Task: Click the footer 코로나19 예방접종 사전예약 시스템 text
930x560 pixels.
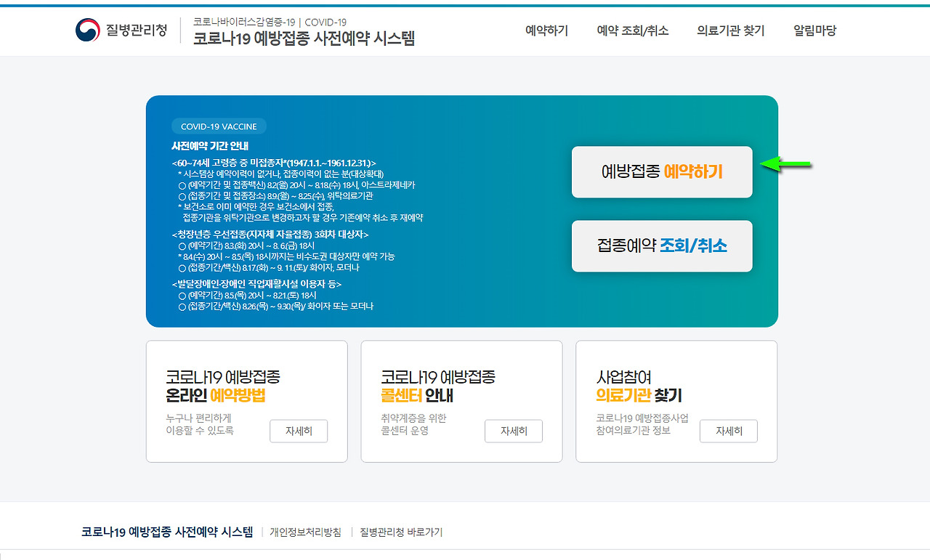Action: click(167, 532)
